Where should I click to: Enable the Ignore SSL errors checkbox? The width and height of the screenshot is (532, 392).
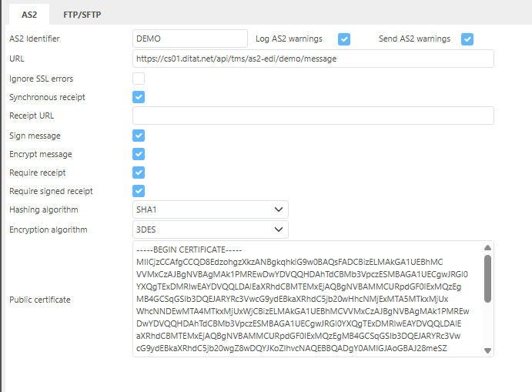pos(139,79)
